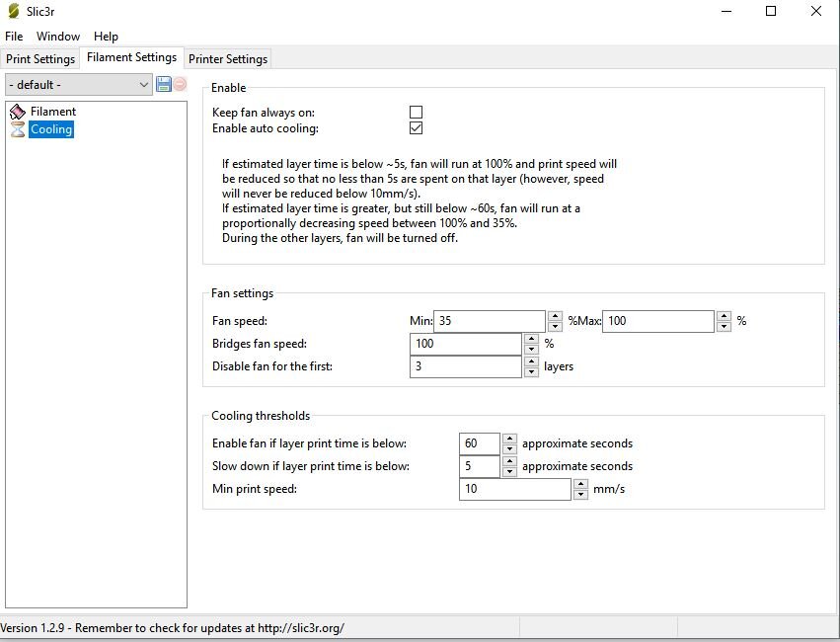
Task: Select the Filament page in sidebar
Action: click(53, 112)
